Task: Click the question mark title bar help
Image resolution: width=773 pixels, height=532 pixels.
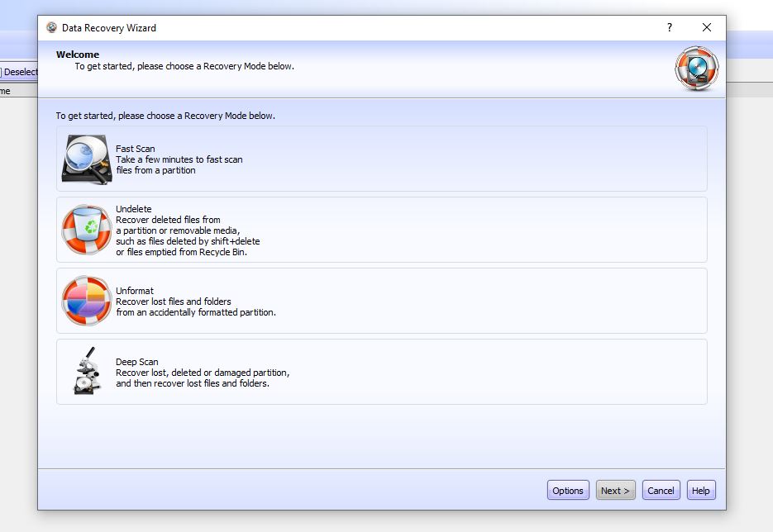Action: click(x=670, y=27)
